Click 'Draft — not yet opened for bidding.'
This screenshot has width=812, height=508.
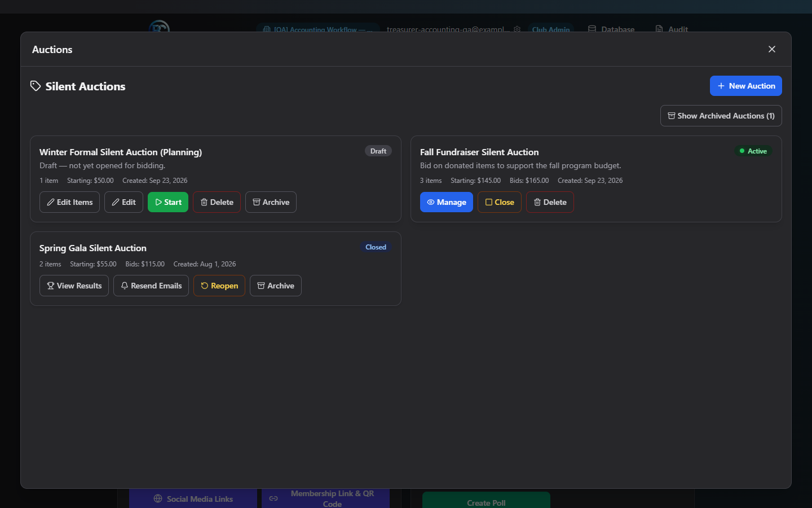coord(103,165)
